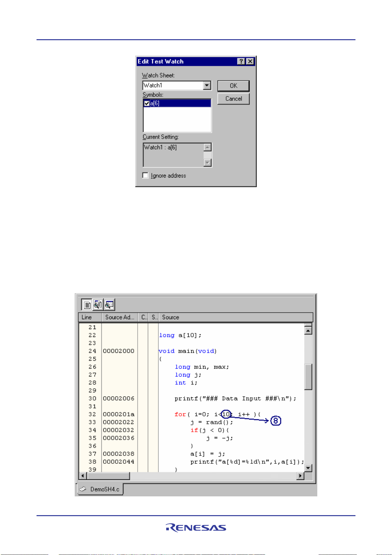Click source line 'j = -j;'

(x=220, y=438)
